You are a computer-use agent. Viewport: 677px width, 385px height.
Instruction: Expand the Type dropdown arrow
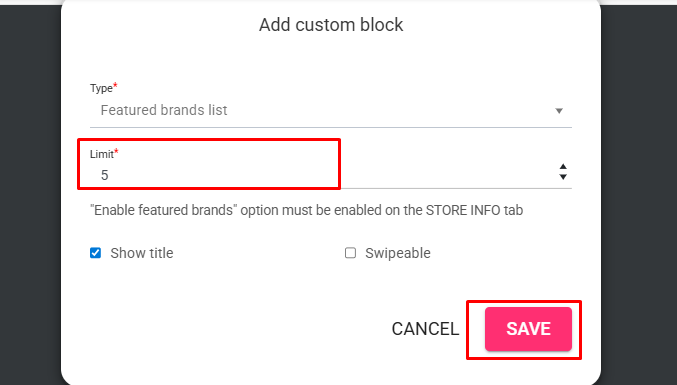(x=559, y=111)
